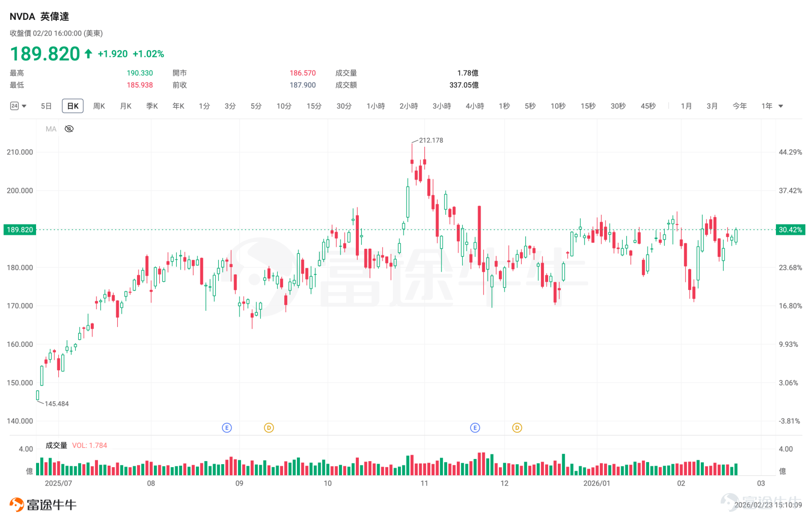Set range to 1年
This screenshot has width=812, height=521.
[766, 106]
